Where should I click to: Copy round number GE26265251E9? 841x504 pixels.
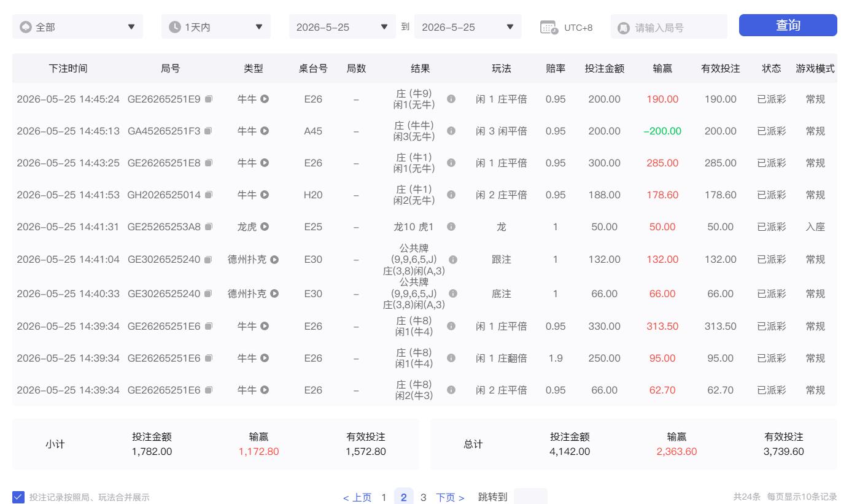click(209, 99)
